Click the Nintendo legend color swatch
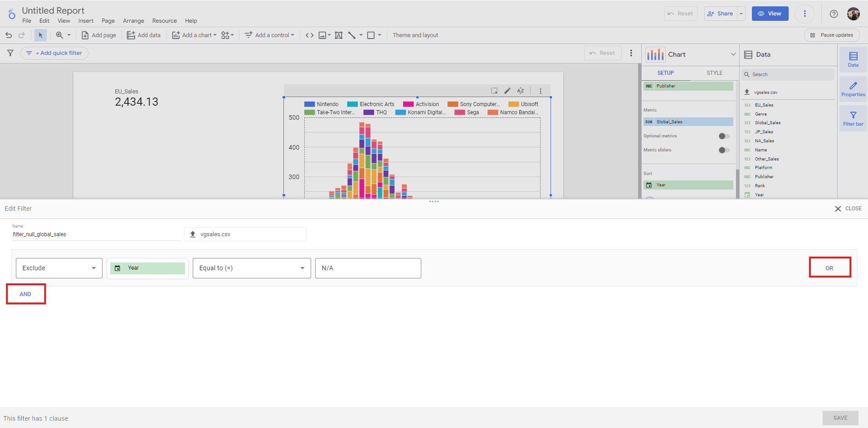Image resolution: width=868 pixels, height=428 pixels. [309, 104]
